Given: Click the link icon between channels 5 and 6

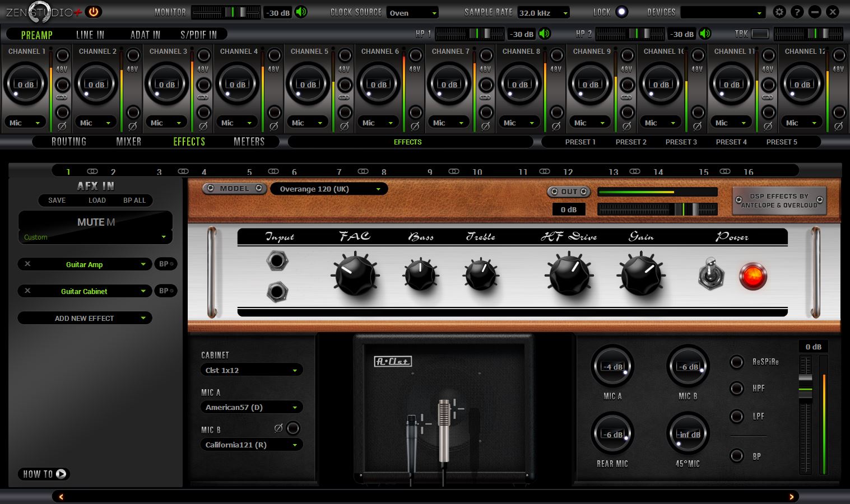Looking at the screenshot, I should coord(273,171).
